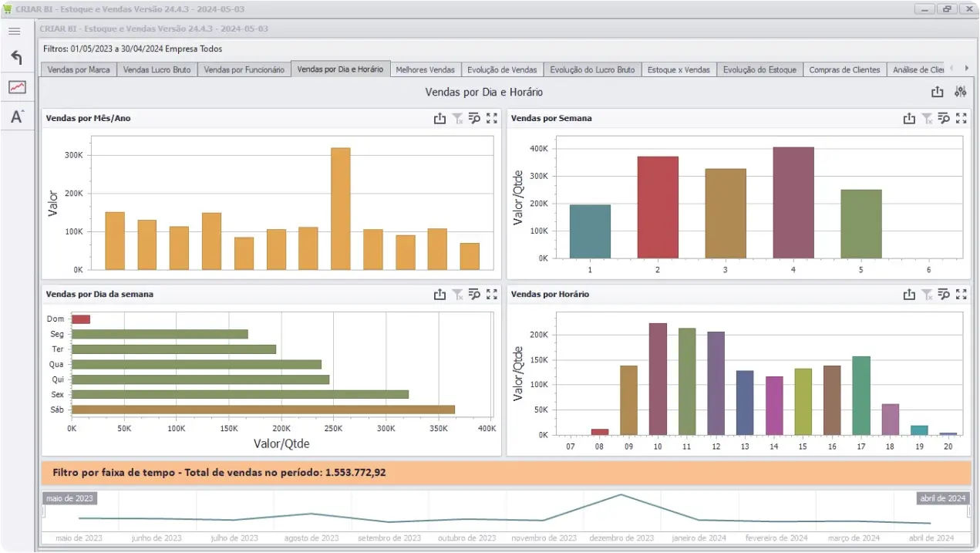This screenshot has width=980, height=553.
Task: Click the back arrow icon in sidebar
Action: coord(16,58)
